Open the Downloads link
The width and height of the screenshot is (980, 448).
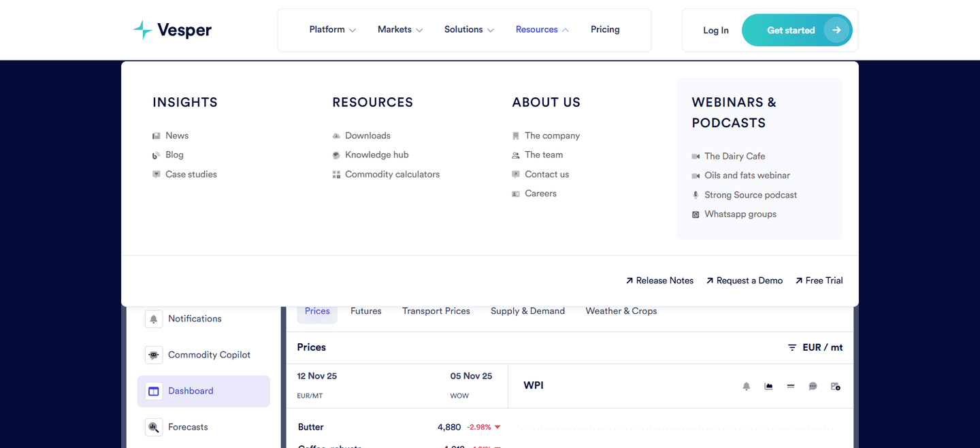pyautogui.click(x=367, y=136)
